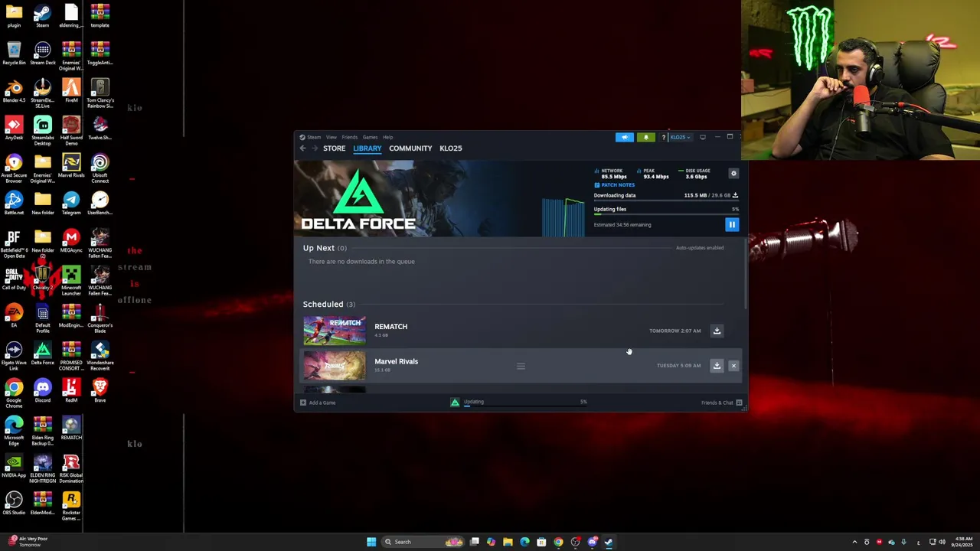Open the Windows Start menu

[x=371, y=542]
